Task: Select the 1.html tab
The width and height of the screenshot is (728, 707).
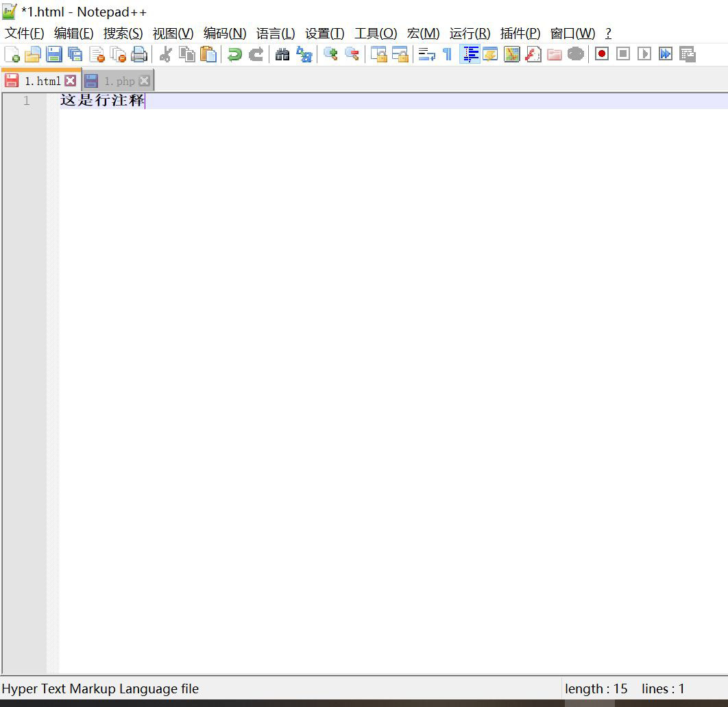Action: point(42,82)
